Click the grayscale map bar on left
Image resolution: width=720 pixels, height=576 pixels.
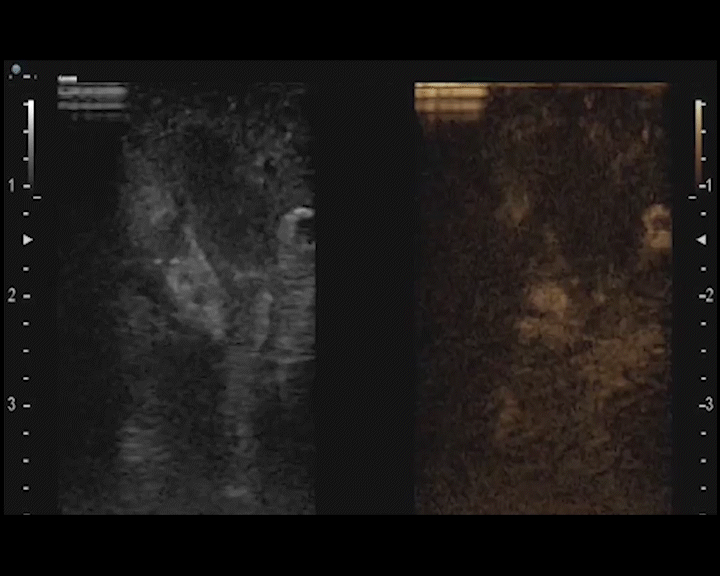tap(30, 140)
